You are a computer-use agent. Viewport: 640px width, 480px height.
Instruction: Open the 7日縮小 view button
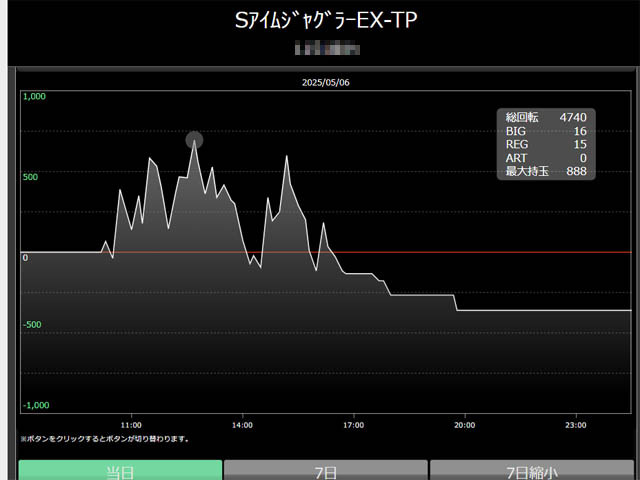tap(532, 470)
